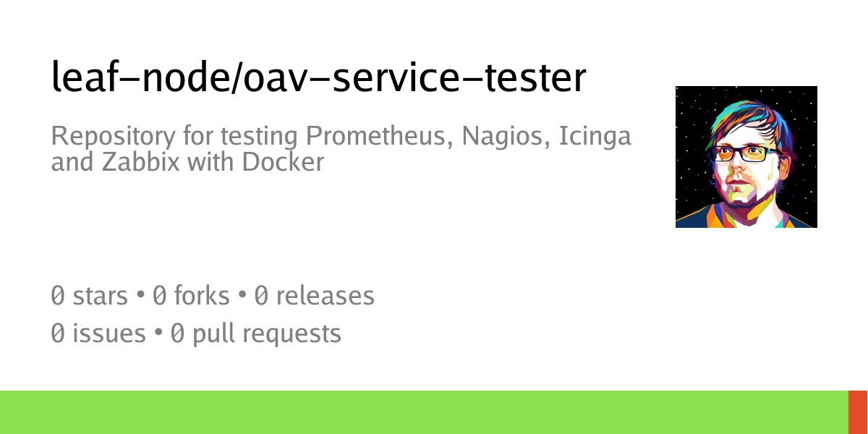Screen dimensions: 868x434
Task: Click the 0 stars counter
Action: point(88,295)
